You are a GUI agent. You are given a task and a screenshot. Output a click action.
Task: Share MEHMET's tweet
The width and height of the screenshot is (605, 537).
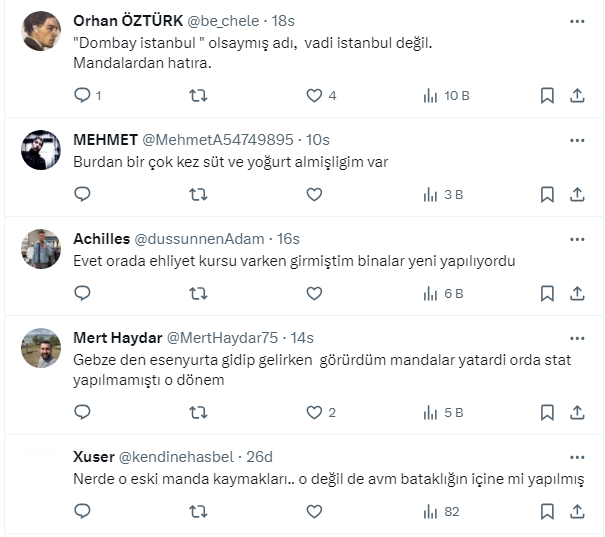[577, 194]
